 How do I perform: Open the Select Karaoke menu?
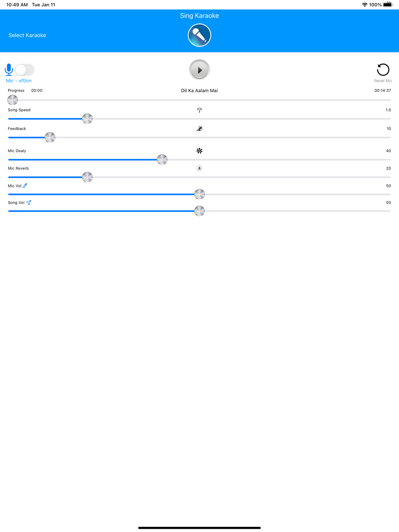click(27, 35)
